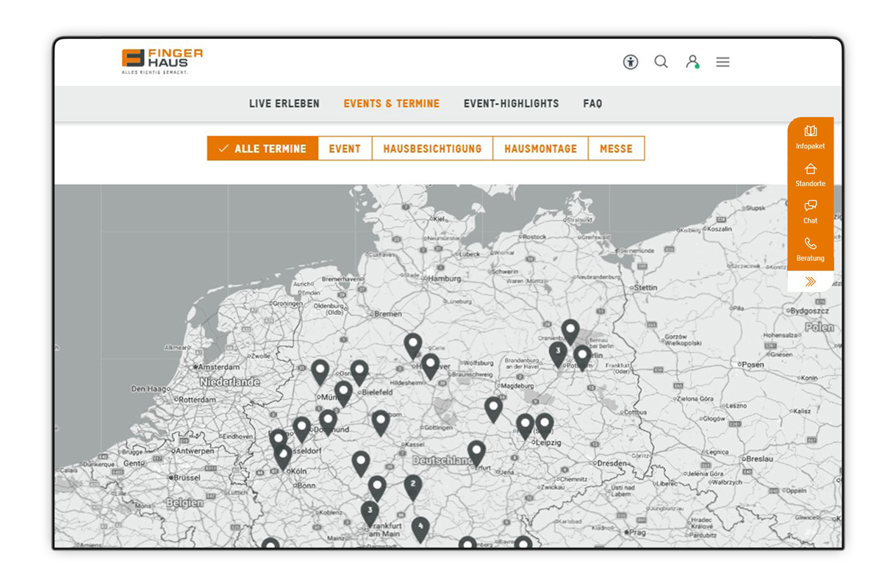Show Standorte from the side panel
Image resolution: width=882 pixels, height=588 pixels.
pyautogui.click(x=810, y=174)
